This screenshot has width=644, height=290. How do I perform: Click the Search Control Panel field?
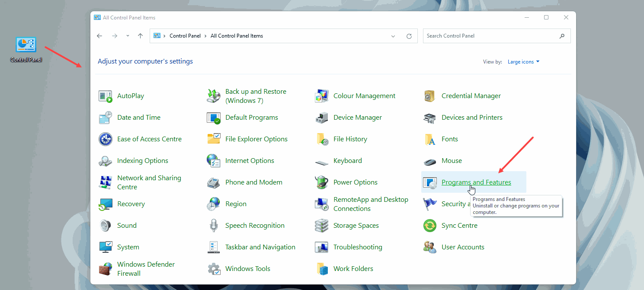[x=491, y=36]
